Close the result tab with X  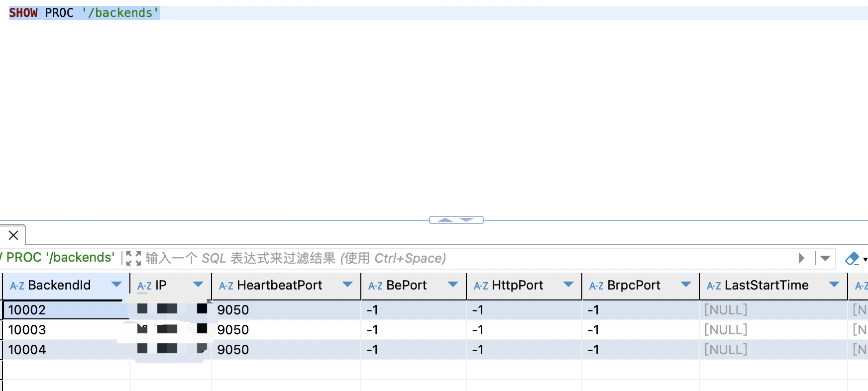tap(13, 235)
